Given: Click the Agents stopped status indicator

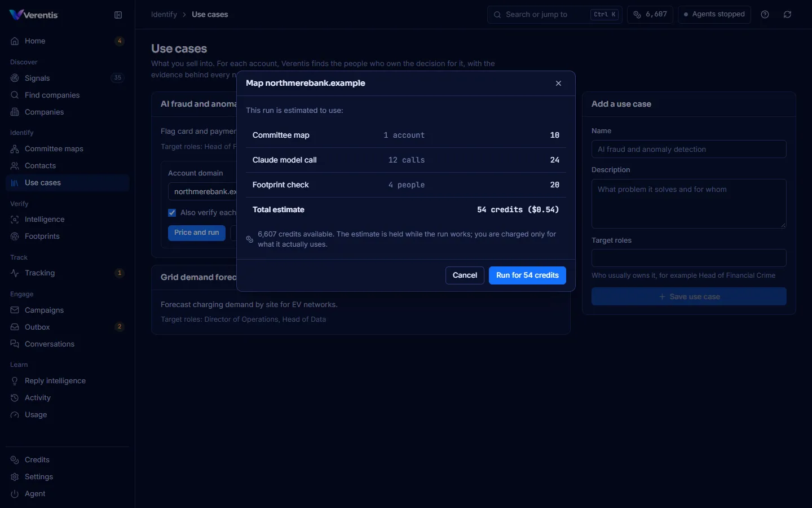Looking at the screenshot, I should click(x=714, y=15).
